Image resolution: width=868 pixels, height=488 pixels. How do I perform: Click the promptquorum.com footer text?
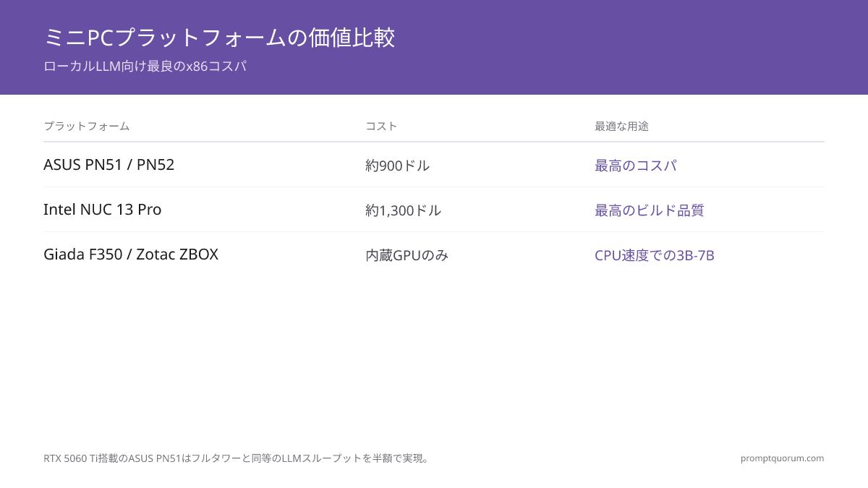pos(782,458)
